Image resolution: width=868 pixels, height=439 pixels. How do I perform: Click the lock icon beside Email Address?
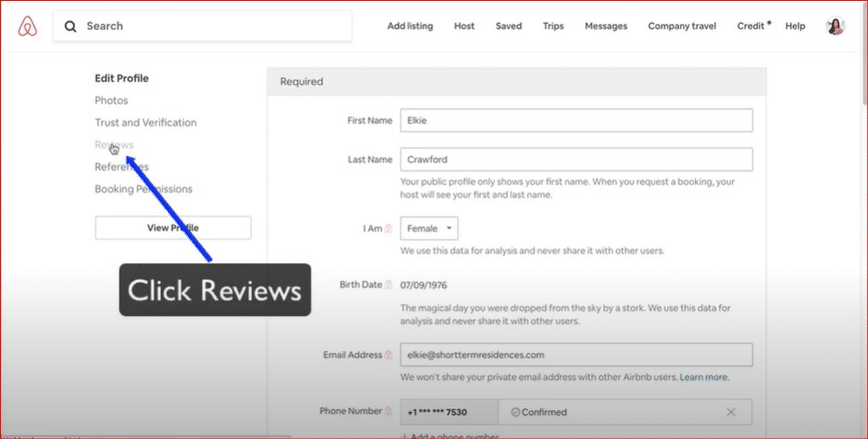(389, 355)
